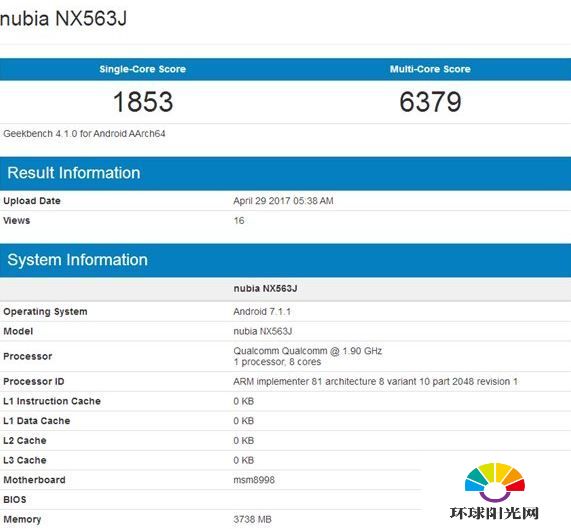This screenshot has width=571, height=529.
Task: Select the Multi-Core Score header
Action: (x=430, y=69)
